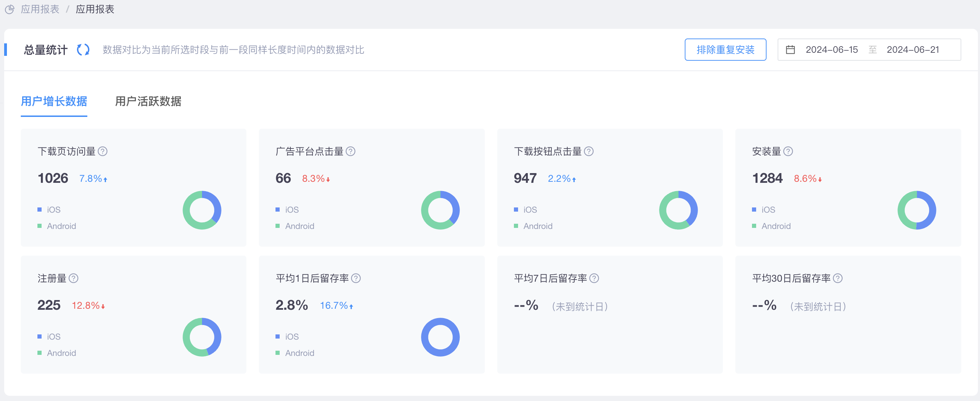Screen dimensions: 980x401
Task: Toggle iOS legend in 安装量 card
Action: (x=763, y=210)
